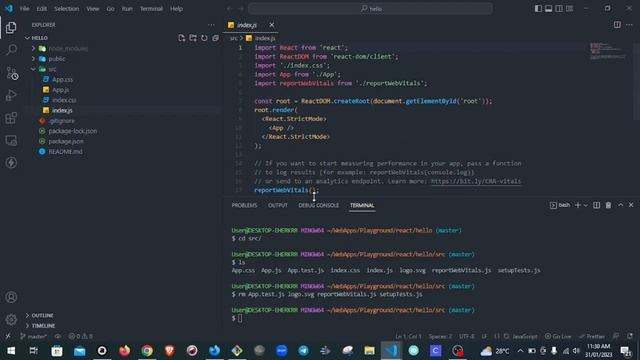This screenshot has width=640, height=360.
Task: Open the Run menu
Action: click(x=127, y=9)
